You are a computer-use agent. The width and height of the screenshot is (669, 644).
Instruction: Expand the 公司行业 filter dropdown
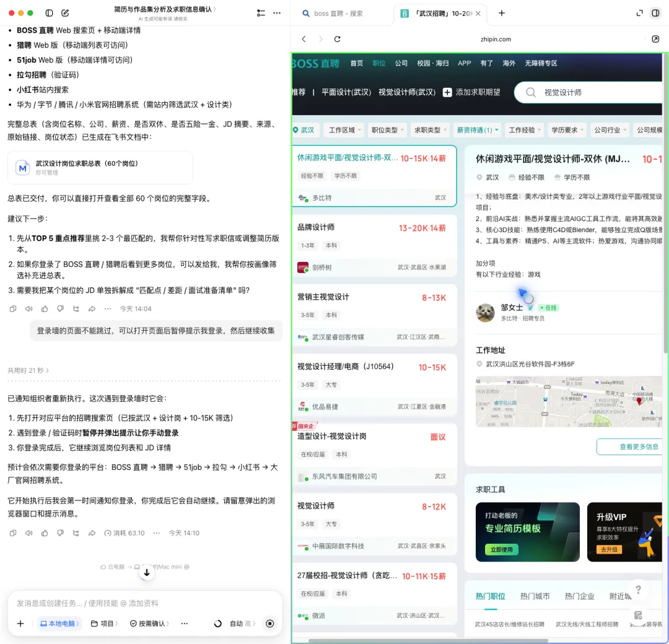pyautogui.click(x=610, y=130)
